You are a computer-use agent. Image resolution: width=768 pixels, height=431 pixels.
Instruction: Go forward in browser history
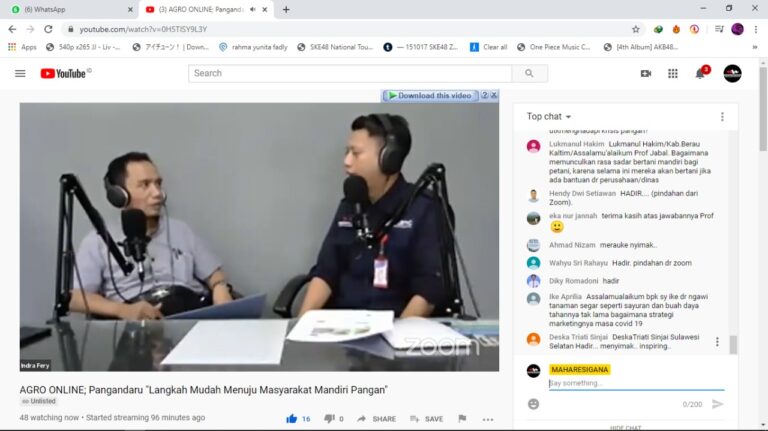30,29
